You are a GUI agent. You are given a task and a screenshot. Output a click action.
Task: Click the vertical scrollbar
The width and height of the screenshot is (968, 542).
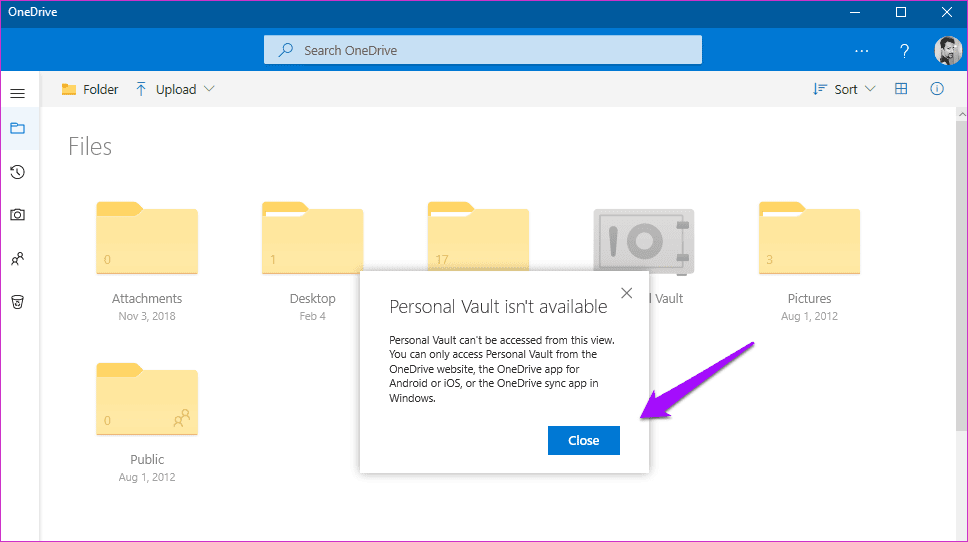pos(962,277)
